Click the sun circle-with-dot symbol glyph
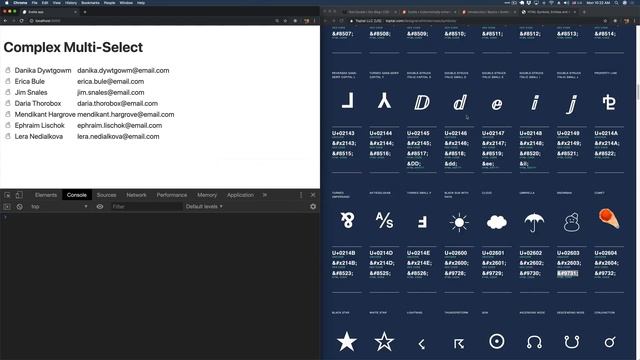The width and height of the screenshot is (640, 360). click(x=497, y=341)
